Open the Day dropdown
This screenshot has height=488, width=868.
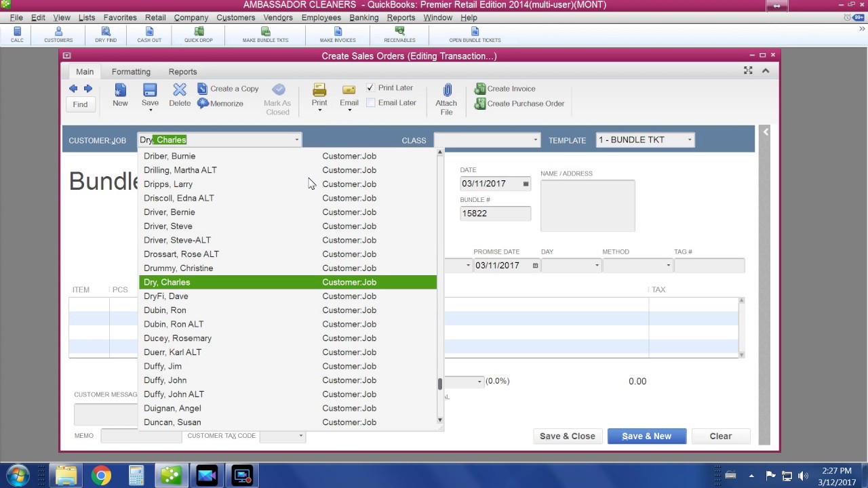tap(597, 266)
